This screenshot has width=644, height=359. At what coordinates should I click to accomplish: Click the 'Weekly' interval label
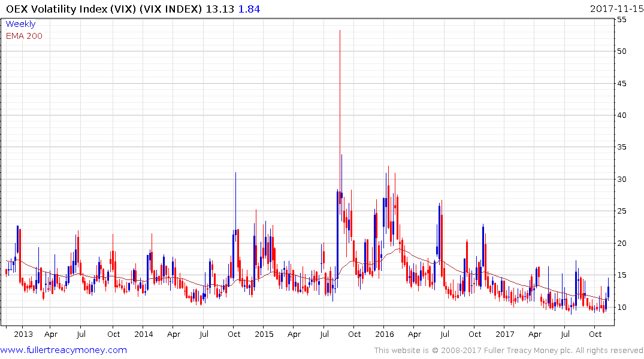click(20, 24)
